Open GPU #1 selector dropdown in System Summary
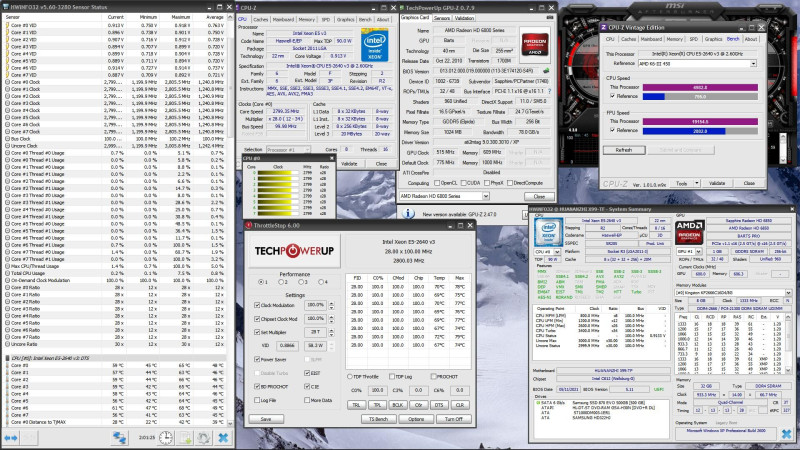The width and height of the screenshot is (800, 450). [698, 252]
